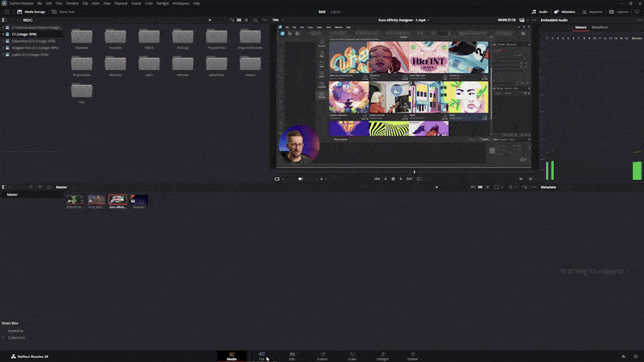This screenshot has height=362, width=644.
Task: Toggle the Metadata panel in top toolbar
Action: [565, 12]
